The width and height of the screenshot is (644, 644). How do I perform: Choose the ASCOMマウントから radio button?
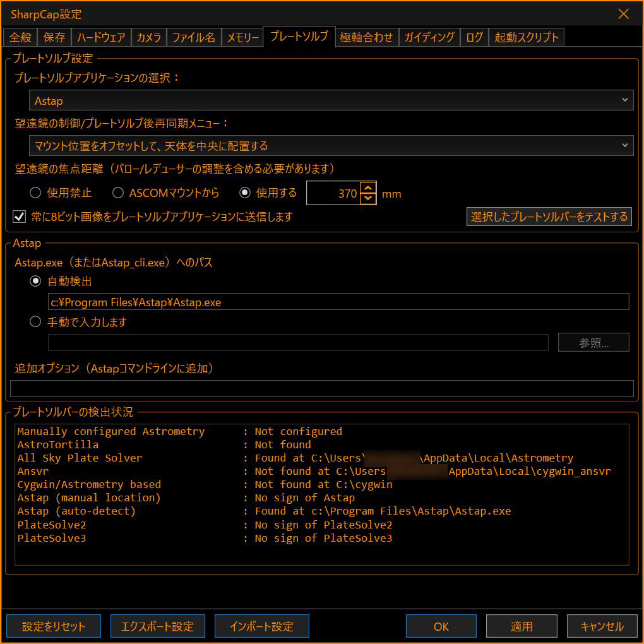pyautogui.click(x=166, y=193)
